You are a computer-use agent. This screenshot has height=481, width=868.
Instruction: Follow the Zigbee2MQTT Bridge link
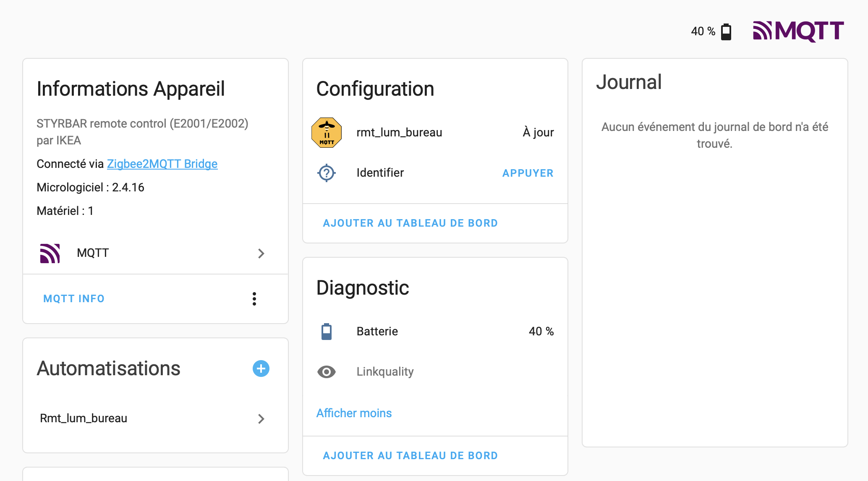tap(162, 164)
